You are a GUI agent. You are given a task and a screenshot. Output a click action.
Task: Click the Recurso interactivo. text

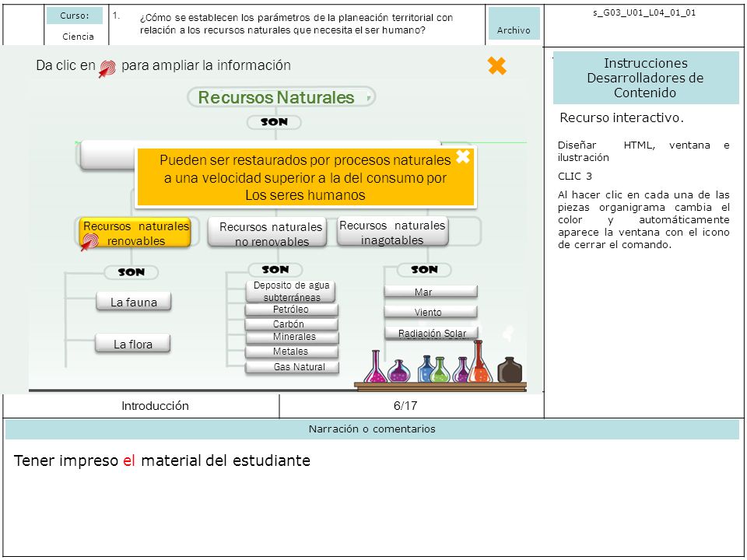coord(622,117)
